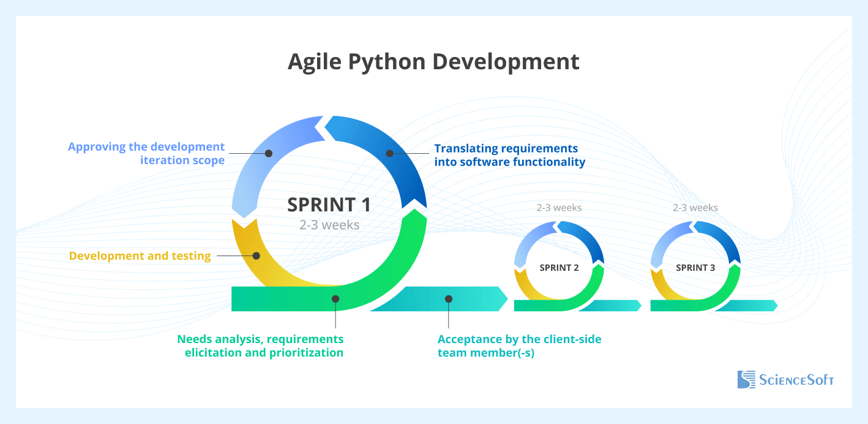Image resolution: width=868 pixels, height=424 pixels.
Task: Click the dot marker on Sprint 1's dark-blue arc
Action: tap(389, 153)
